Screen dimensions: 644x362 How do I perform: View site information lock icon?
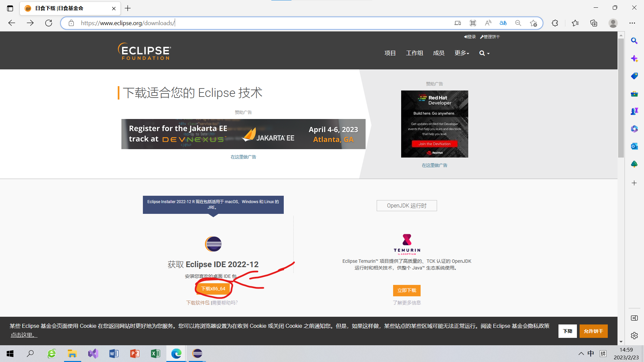pos(71,23)
